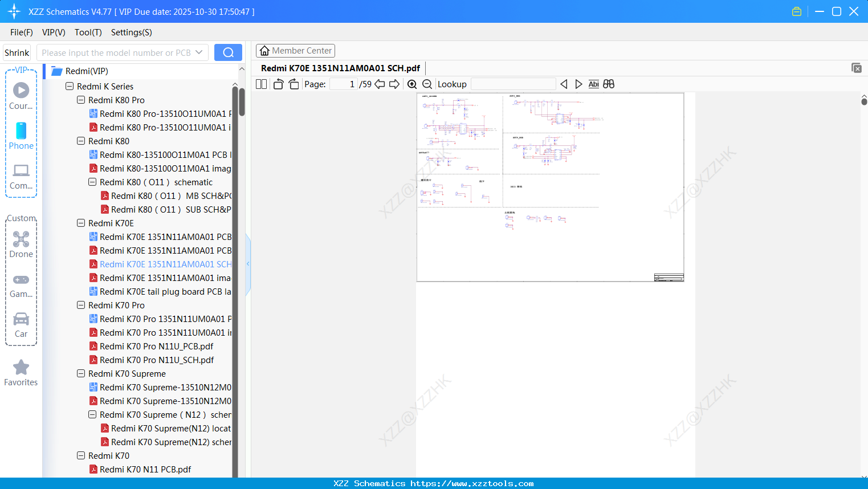This screenshot has width=868, height=489.
Task: Click the tree panel scrollbar thumb
Action: (242, 101)
